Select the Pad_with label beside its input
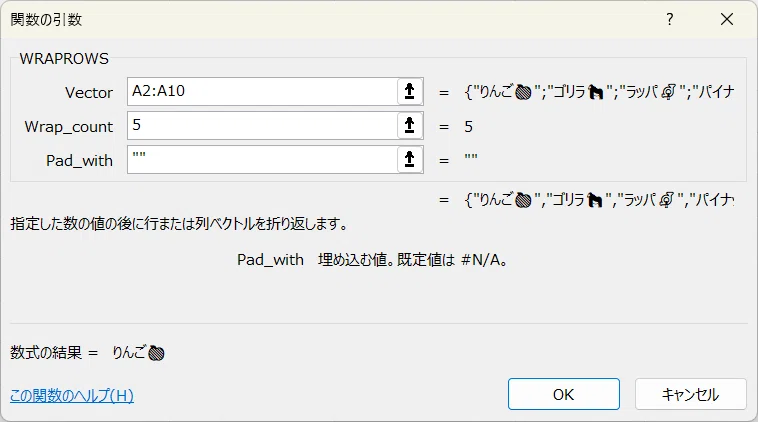This screenshot has width=758, height=422. pyautogui.click(x=79, y=160)
